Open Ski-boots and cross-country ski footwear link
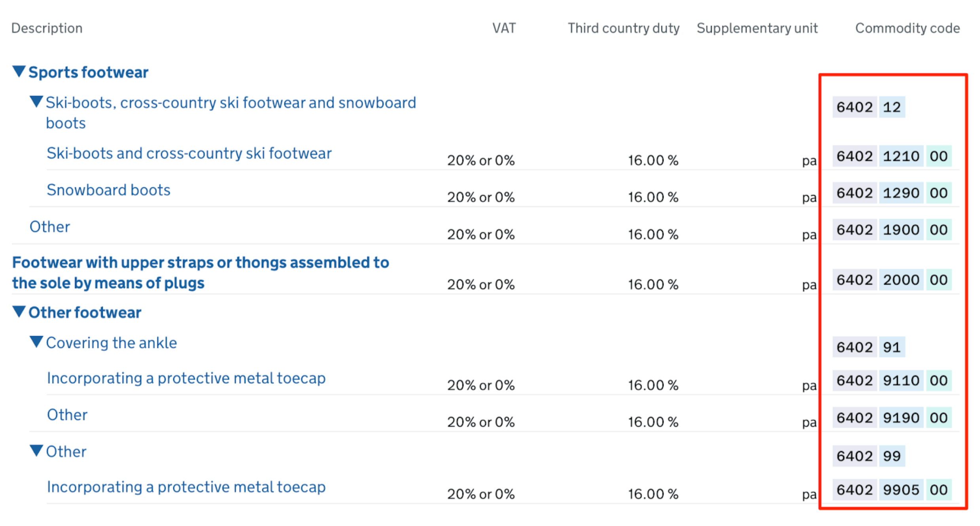The width and height of the screenshot is (980, 526). [189, 153]
